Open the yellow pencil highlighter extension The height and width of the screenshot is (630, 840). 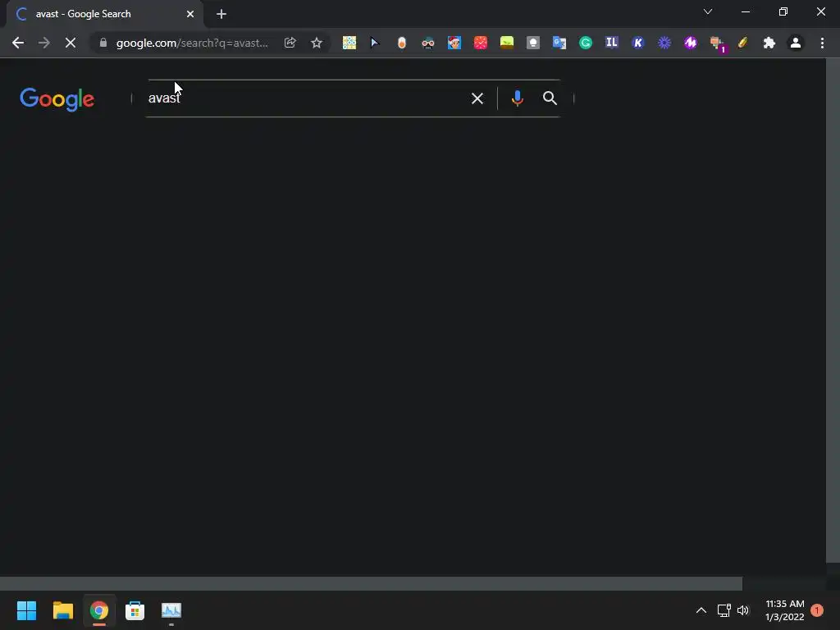pyautogui.click(x=743, y=43)
